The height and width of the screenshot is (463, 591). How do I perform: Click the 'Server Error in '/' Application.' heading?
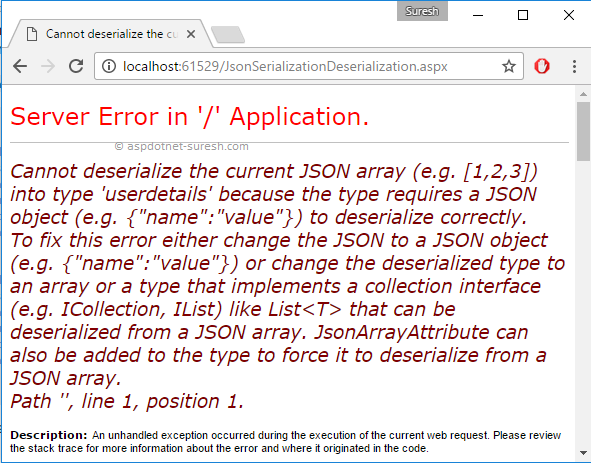(190, 117)
